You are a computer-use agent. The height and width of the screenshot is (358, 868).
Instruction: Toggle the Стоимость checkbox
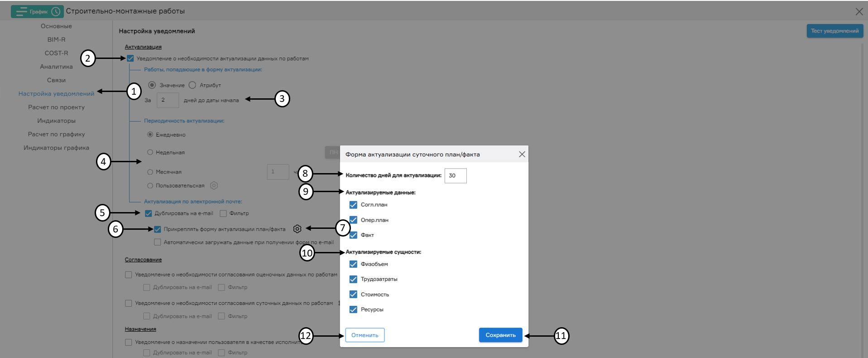tap(353, 295)
